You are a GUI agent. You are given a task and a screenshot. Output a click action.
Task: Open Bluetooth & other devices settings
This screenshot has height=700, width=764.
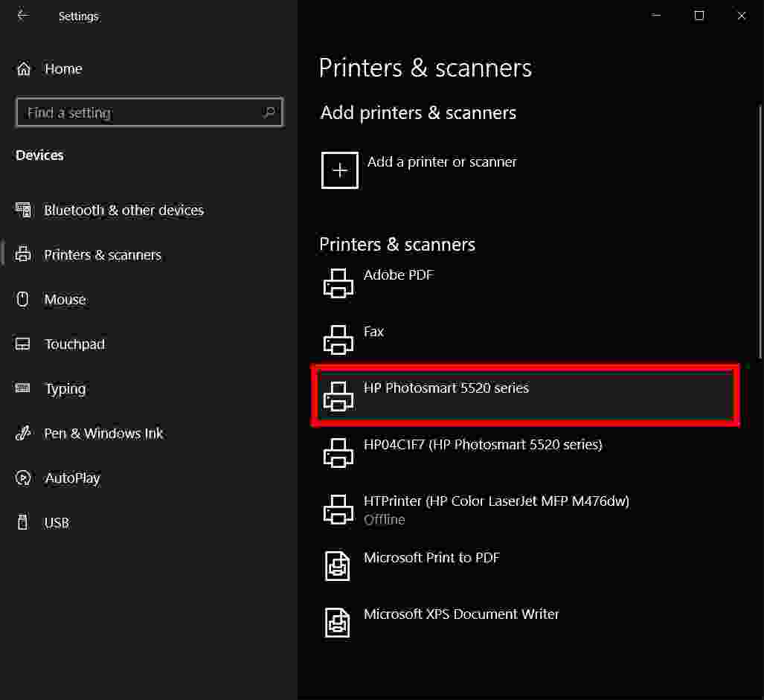(x=123, y=210)
